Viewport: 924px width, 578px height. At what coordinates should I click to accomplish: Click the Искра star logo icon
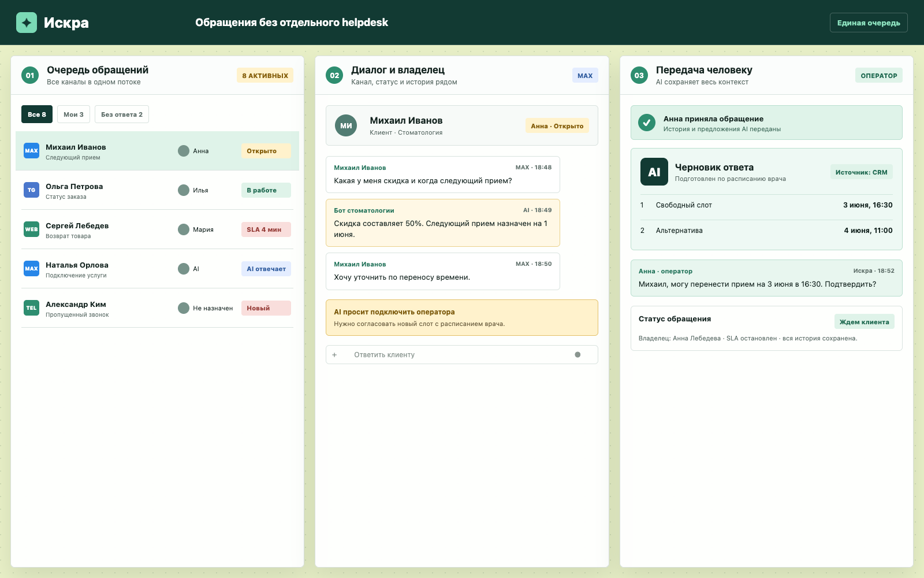coord(27,23)
